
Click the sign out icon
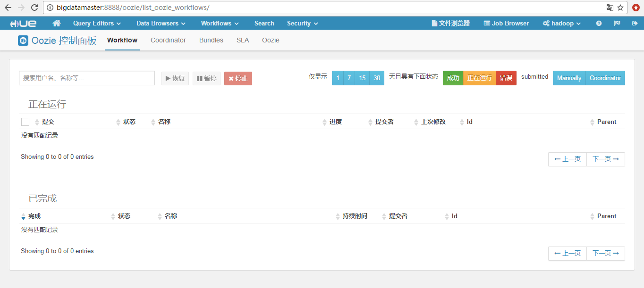pyautogui.click(x=634, y=23)
